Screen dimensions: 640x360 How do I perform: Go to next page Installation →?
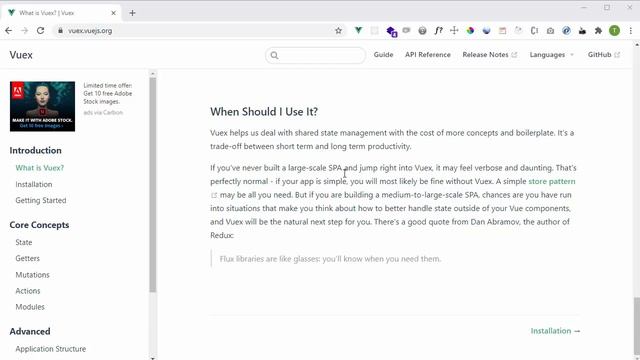(x=556, y=331)
